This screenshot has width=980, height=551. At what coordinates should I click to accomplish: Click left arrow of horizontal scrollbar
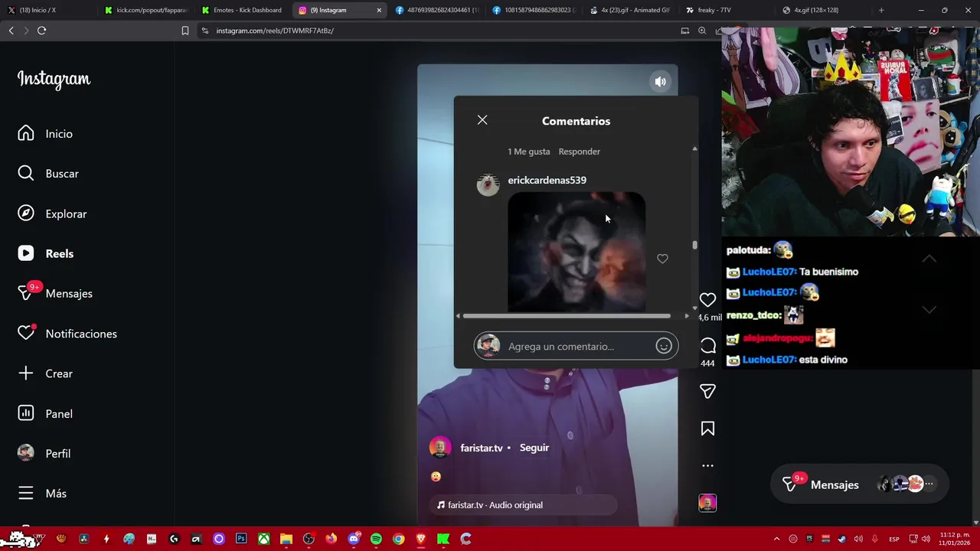[x=458, y=316]
